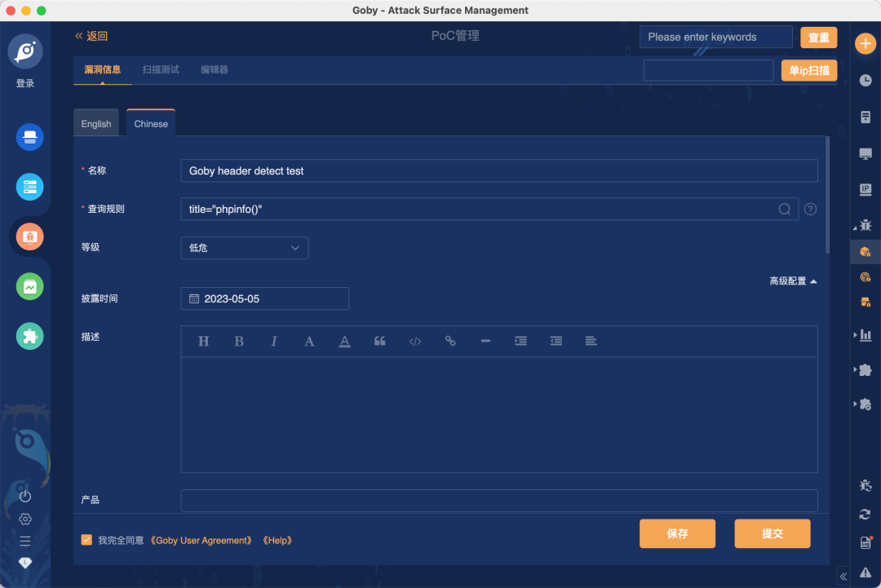This screenshot has height=588, width=881.
Task: Open the 披露时间 date picker 2023-05-05
Action: point(264,298)
